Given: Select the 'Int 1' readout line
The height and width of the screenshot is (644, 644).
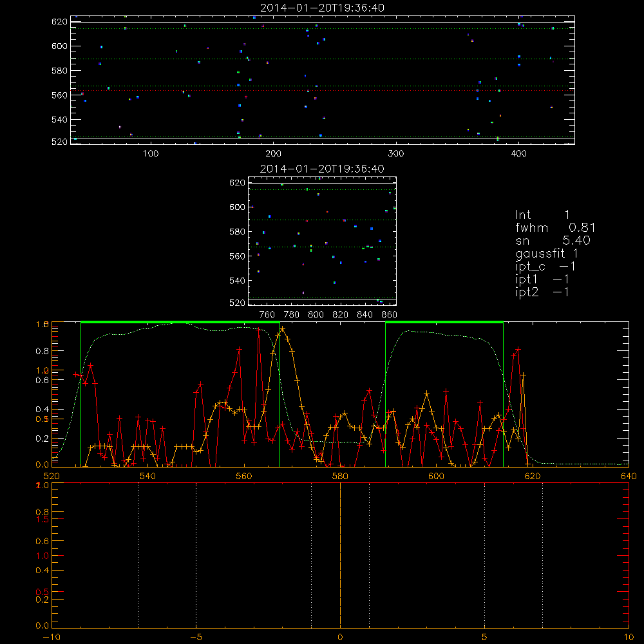Looking at the screenshot, I should (x=542, y=215).
